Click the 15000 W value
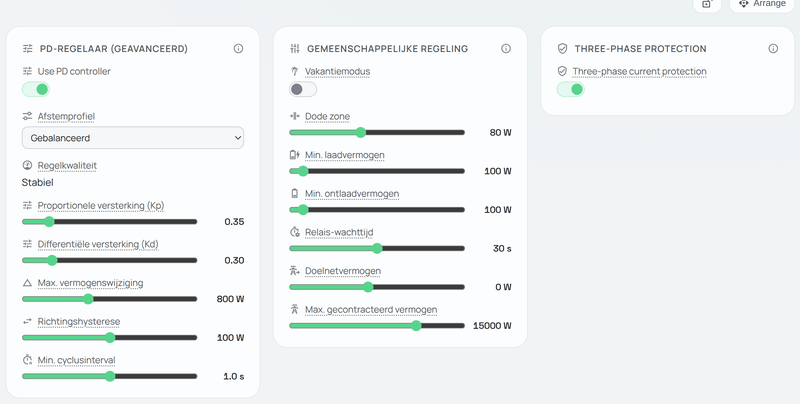The image size is (800, 404). tap(492, 326)
